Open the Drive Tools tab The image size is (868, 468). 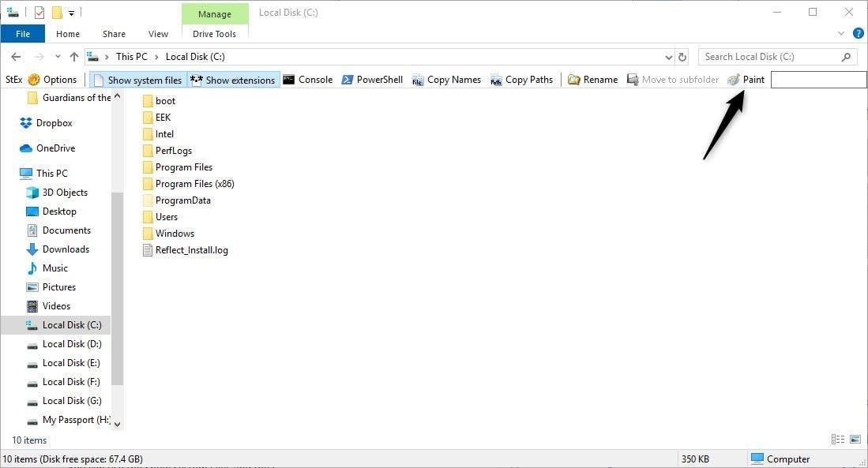(x=214, y=34)
